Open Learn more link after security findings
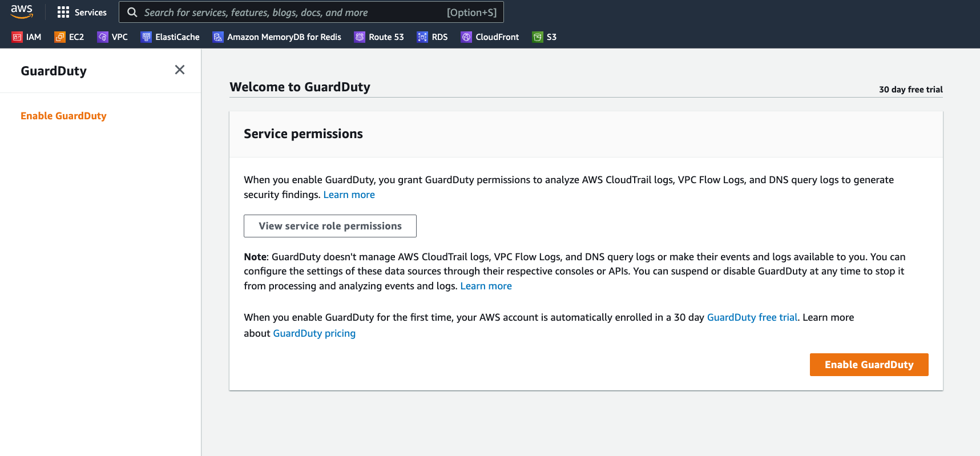Screen dimensions: 980x456 tap(349, 195)
